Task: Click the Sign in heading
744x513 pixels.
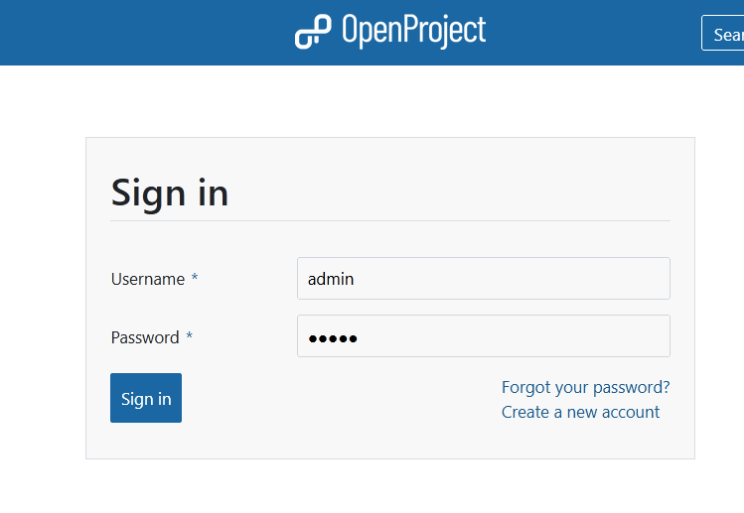Action: (x=169, y=192)
